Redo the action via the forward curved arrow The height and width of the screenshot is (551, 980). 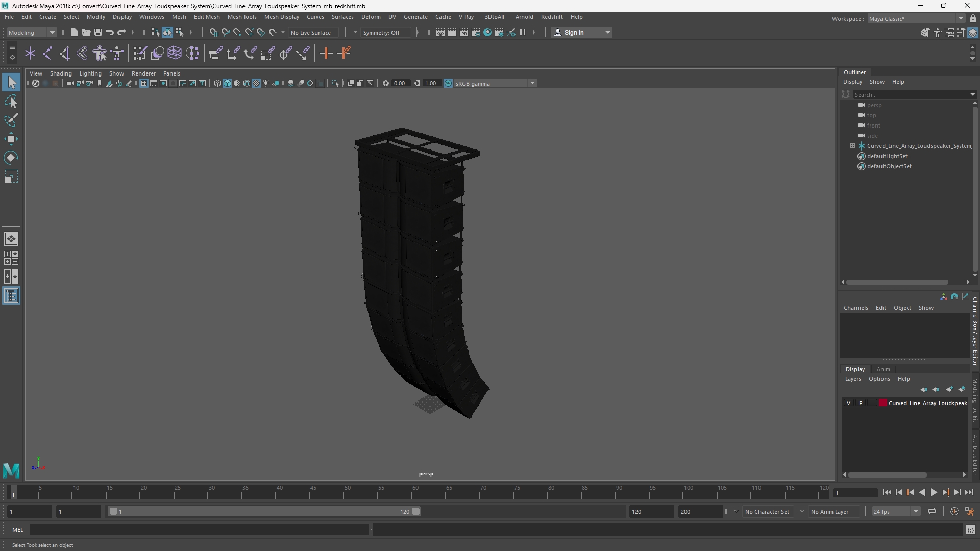(x=121, y=32)
